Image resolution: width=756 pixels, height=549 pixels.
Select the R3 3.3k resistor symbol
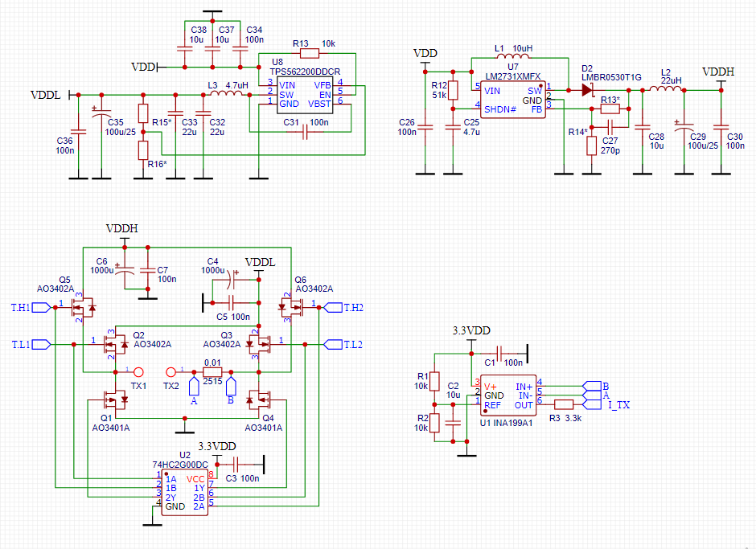pos(564,404)
